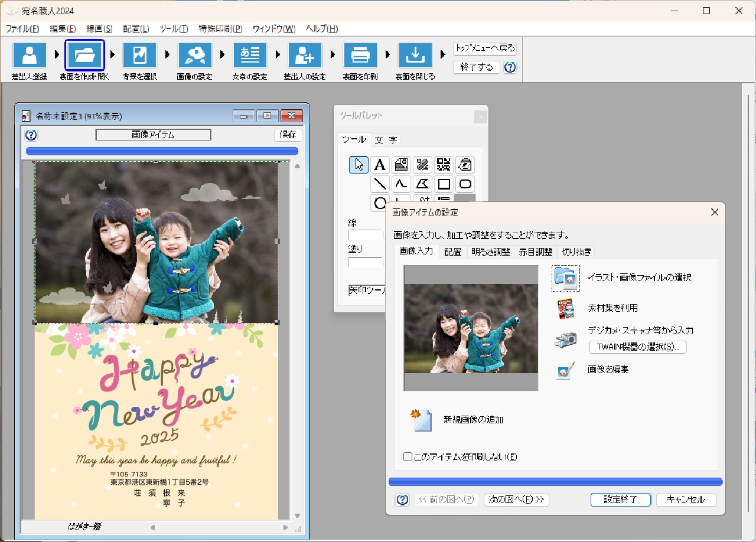Click トップメニューへ戻る button
Viewport: 756px width, 542px height.
click(485, 48)
